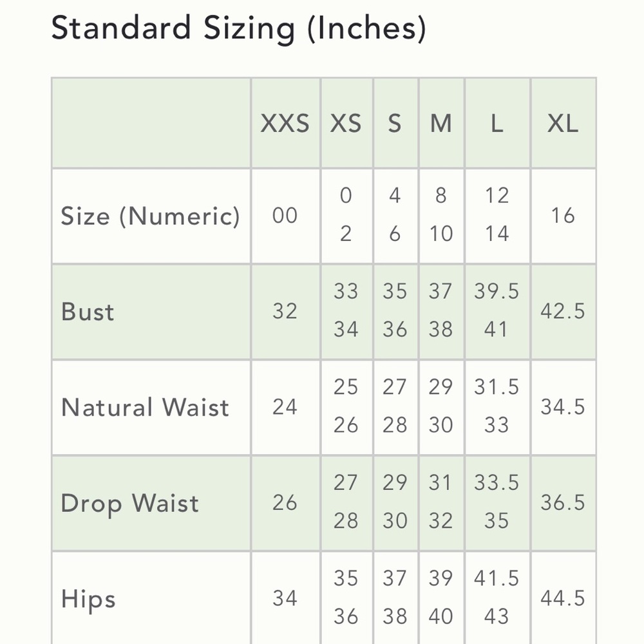Viewport: 644px width, 644px height.
Task: Select the Hips row label
Action: [88, 599]
